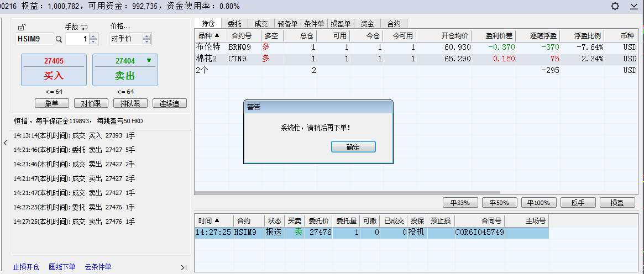Viewport: 644px width, 274px height.
Task: Click the unlock padlock icon above HSIM9
Action: 22,28
